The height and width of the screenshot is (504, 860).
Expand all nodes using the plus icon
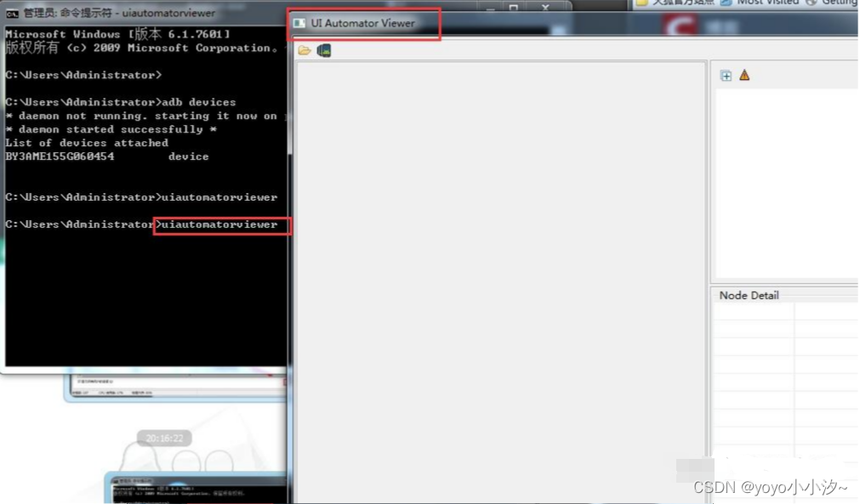click(x=726, y=76)
